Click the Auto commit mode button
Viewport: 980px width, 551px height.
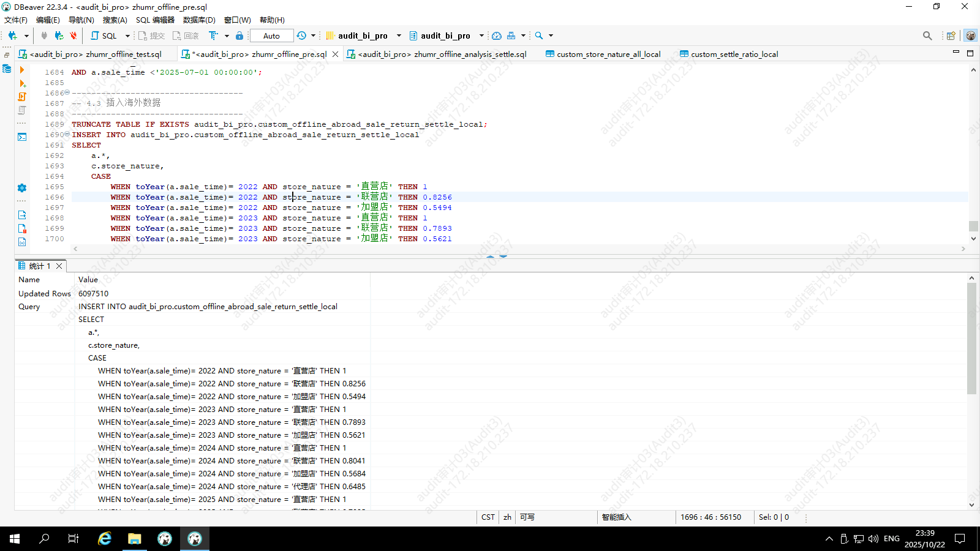point(271,36)
